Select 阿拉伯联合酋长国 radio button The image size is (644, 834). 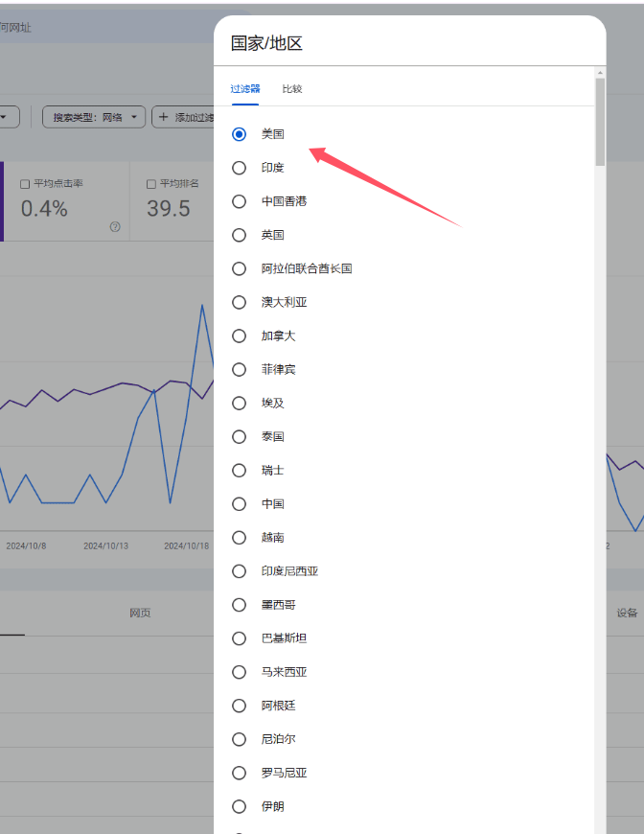click(240, 268)
